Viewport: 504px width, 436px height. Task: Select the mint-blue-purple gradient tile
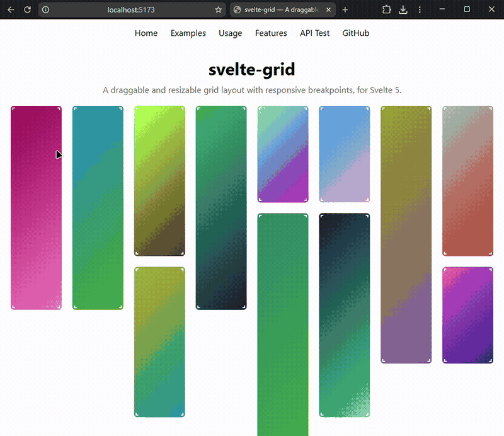[283, 154]
